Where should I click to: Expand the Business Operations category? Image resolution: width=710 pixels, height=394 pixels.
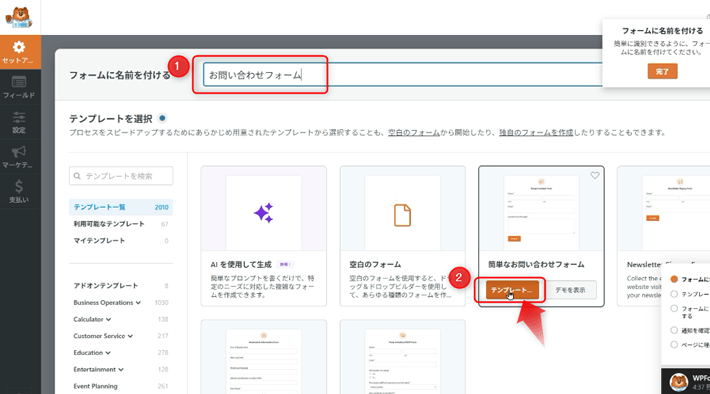tap(107, 303)
